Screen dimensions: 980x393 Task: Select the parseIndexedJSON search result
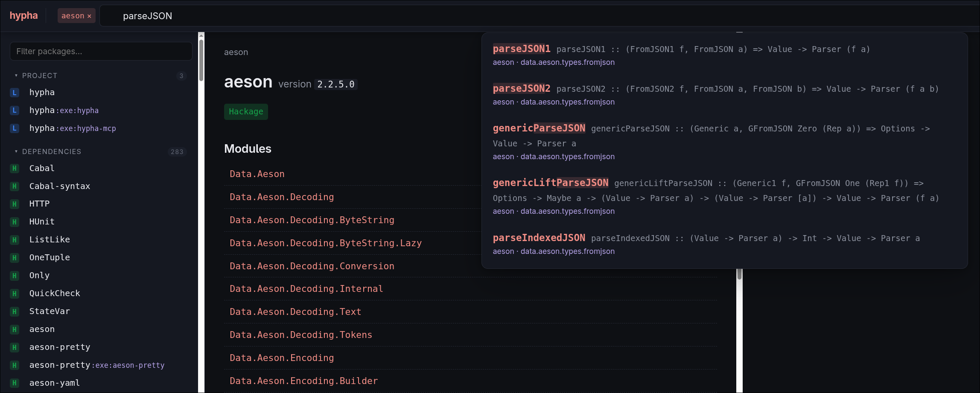click(724, 244)
